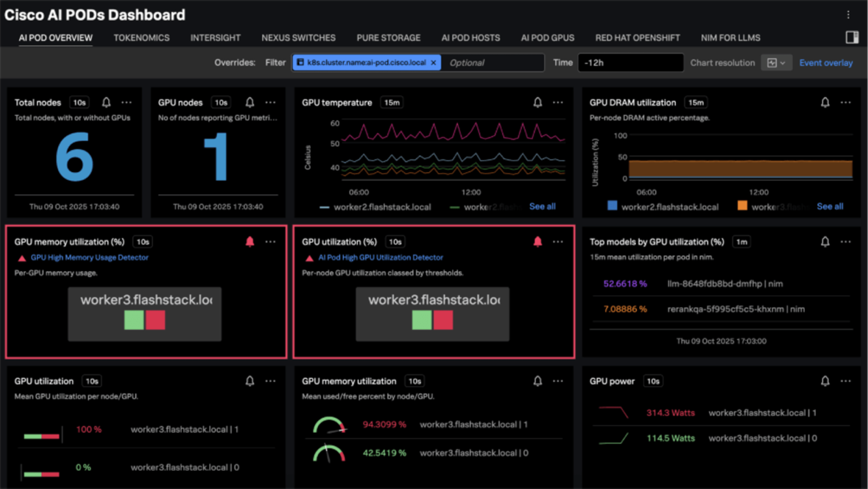
Task: Open the Chart resolution dropdown
Action: click(776, 63)
